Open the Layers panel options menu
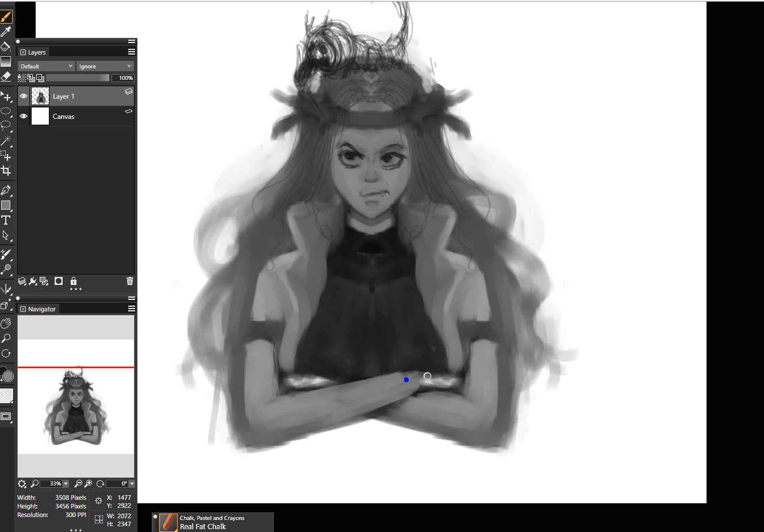Viewport: 764px width, 532px height. tap(132, 52)
